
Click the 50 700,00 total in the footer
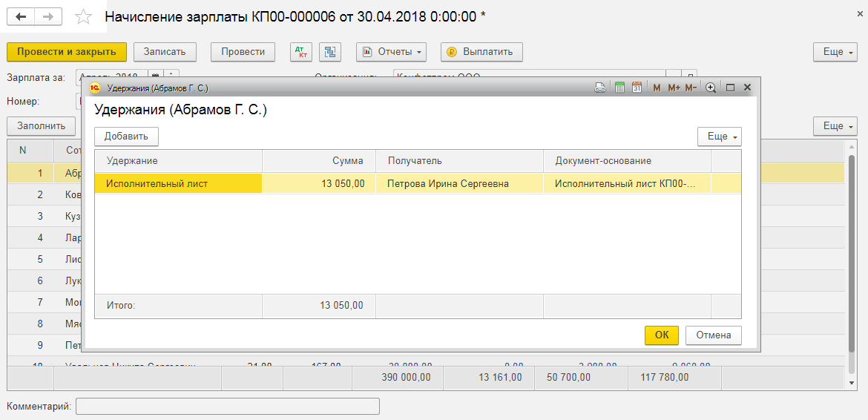(568, 378)
